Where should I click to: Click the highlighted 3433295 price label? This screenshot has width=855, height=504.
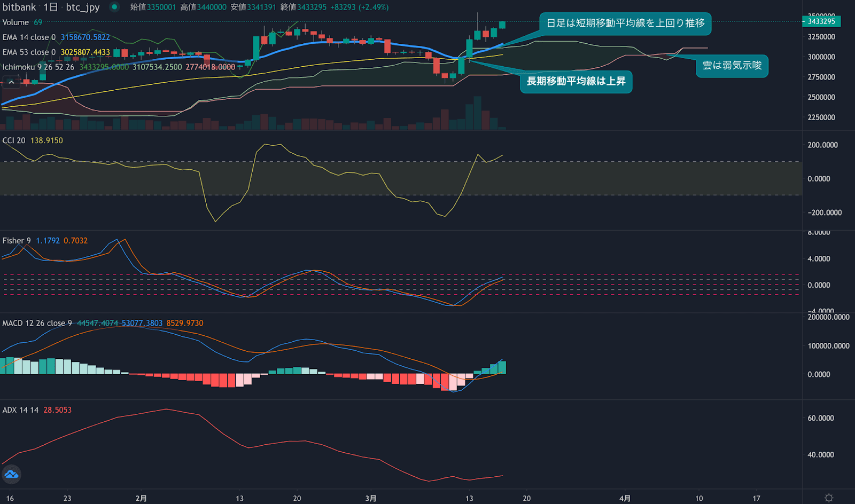point(820,22)
